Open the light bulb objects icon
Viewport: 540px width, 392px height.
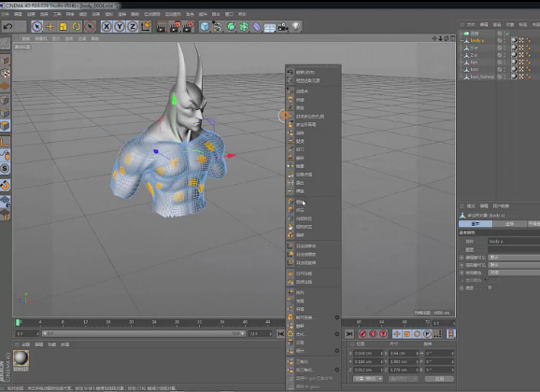pos(296,26)
